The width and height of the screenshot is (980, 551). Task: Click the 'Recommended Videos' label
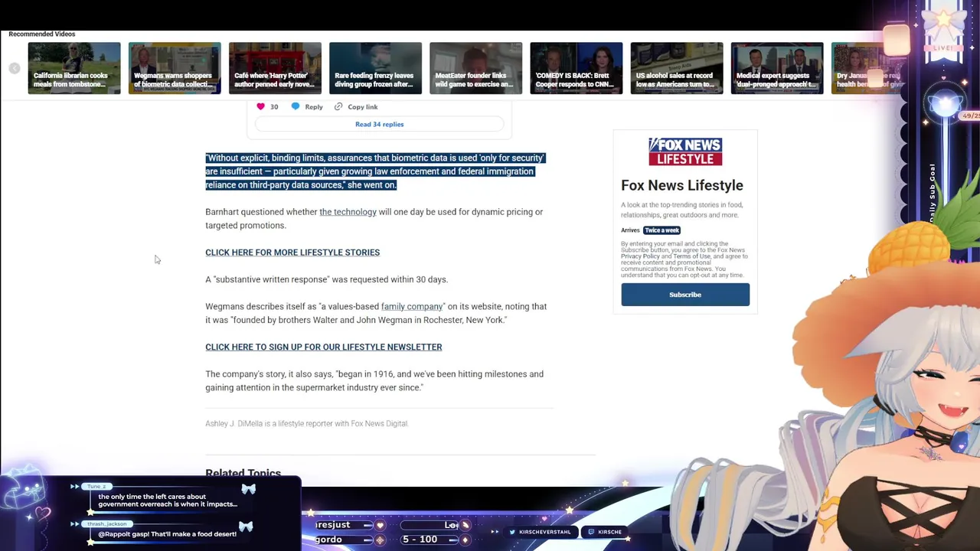pyautogui.click(x=42, y=34)
